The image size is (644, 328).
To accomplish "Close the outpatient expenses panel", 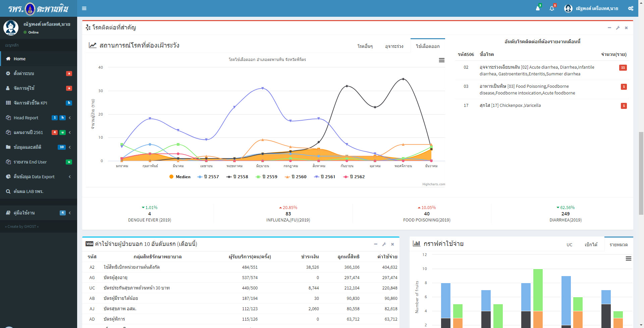I will coord(392,244).
